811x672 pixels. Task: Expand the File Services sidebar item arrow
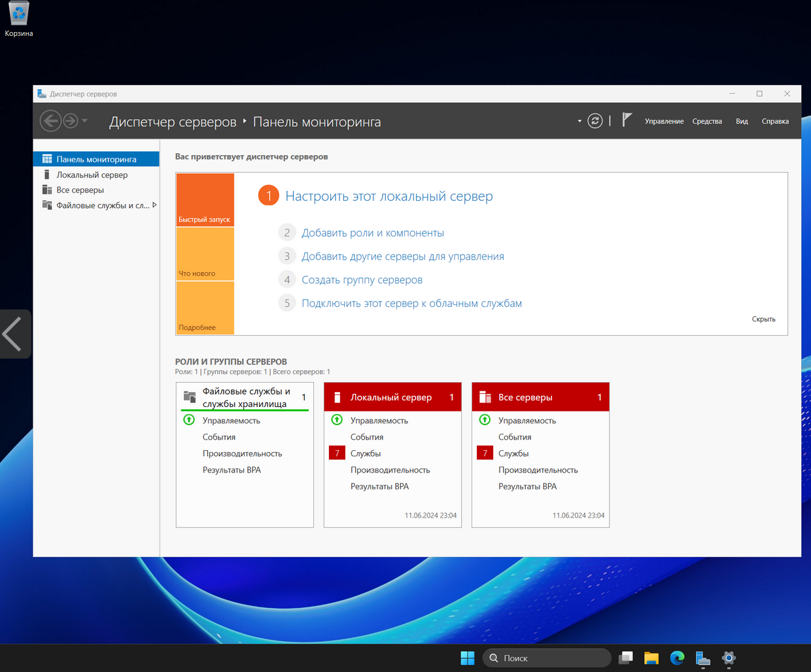pos(154,205)
